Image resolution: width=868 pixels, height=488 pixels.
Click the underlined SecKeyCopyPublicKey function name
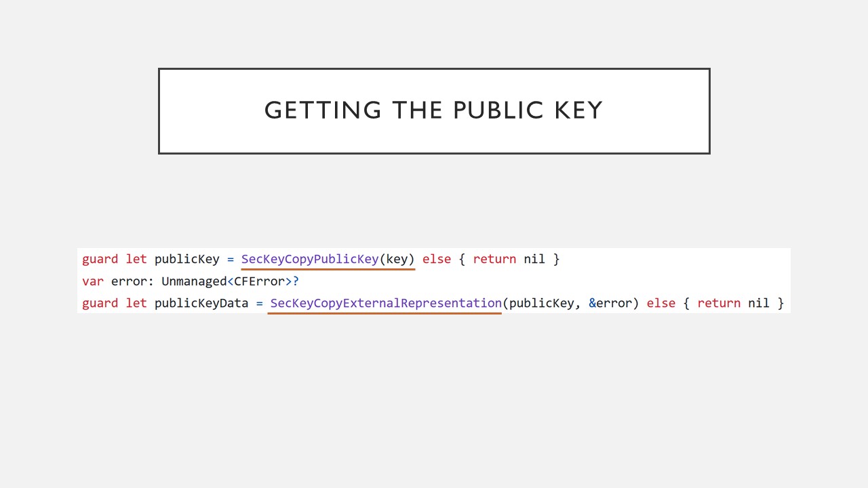coord(310,259)
